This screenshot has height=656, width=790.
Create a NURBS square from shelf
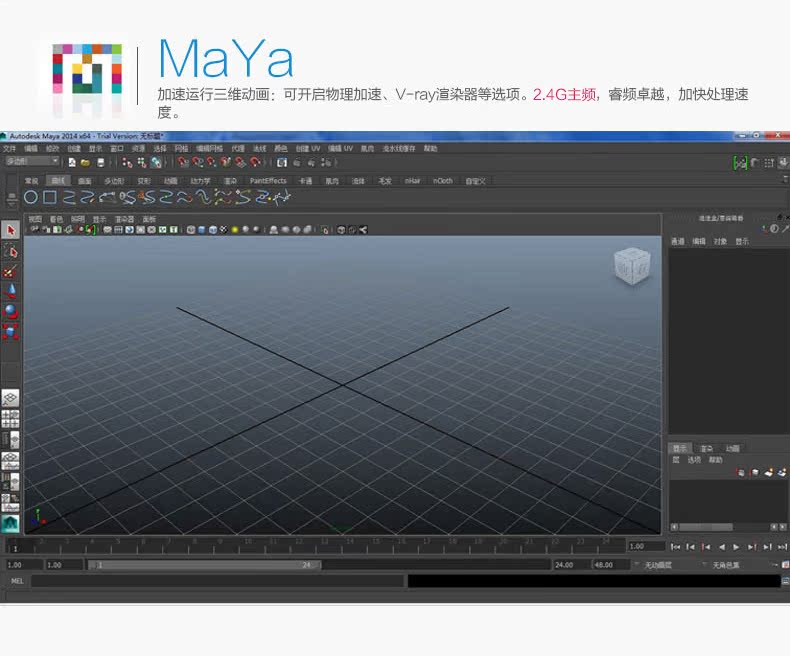[x=49, y=197]
